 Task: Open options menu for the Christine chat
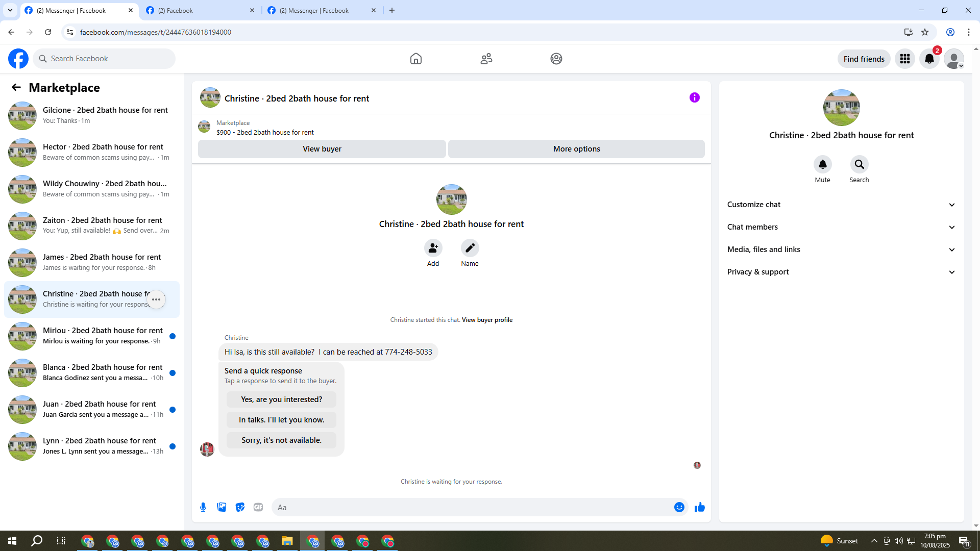156,299
